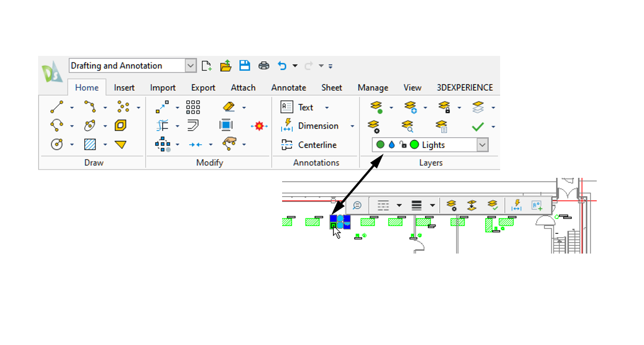Click the Hatch tool in Draw panel

click(x=90, y=144)
